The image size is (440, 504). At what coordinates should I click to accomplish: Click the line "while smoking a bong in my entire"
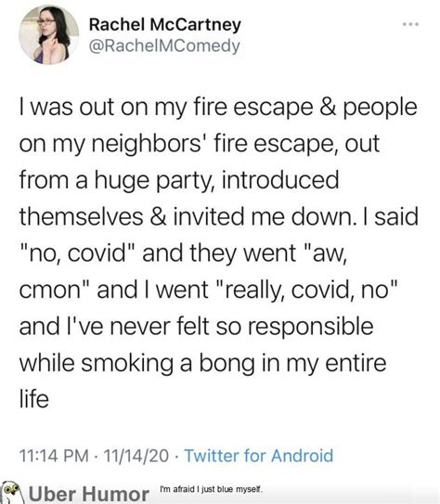(202, 363)
